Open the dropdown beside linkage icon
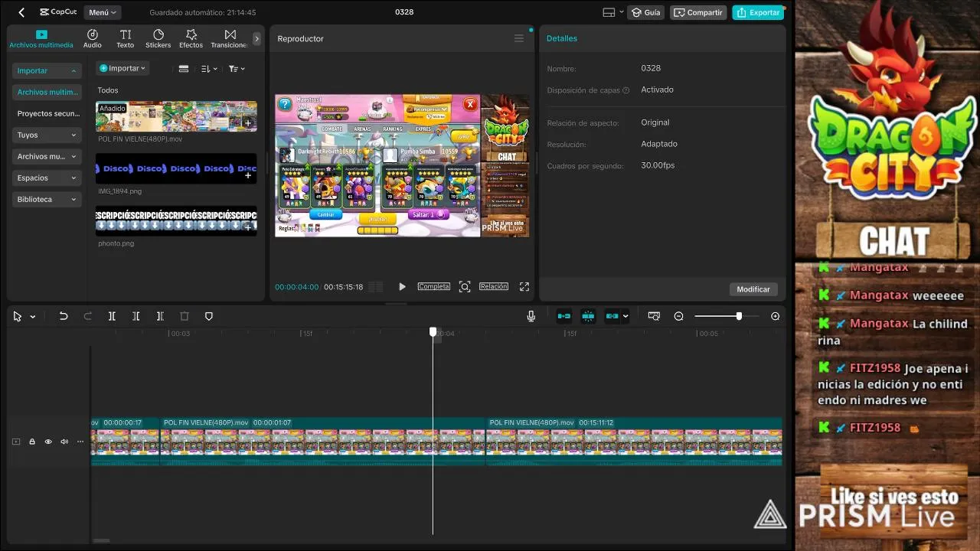This screenshot has height=551, width=980. pyautogui.click(x=626, y=316)
